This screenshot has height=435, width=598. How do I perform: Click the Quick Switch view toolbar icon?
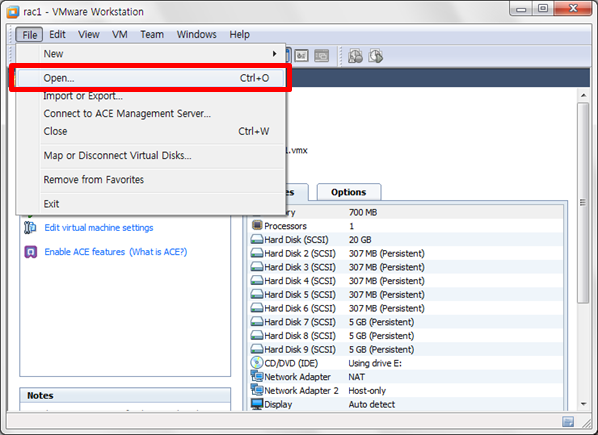point(301,56)
